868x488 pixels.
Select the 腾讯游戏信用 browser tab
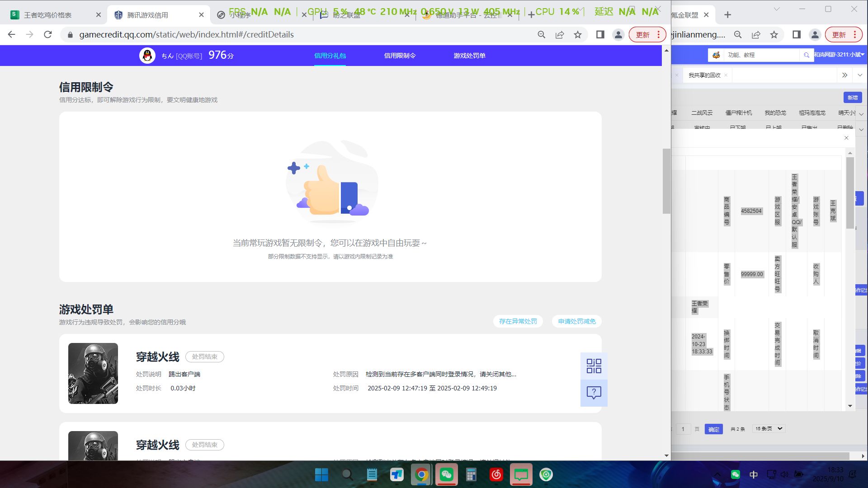147,15
